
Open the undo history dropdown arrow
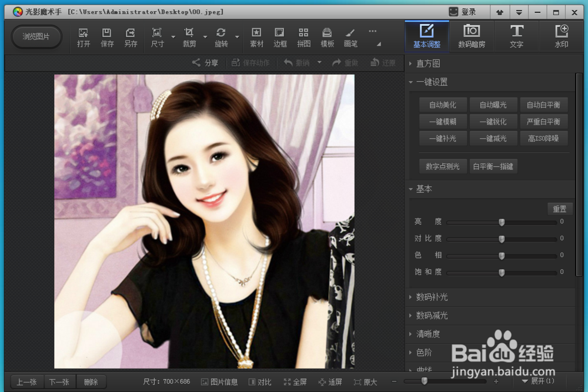click(319, 62)
